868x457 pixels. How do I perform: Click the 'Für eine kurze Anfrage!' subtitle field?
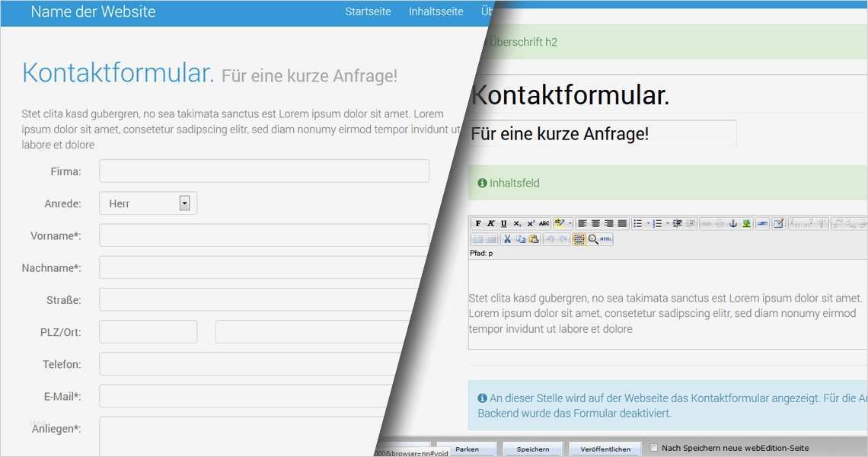coord(602,133)
